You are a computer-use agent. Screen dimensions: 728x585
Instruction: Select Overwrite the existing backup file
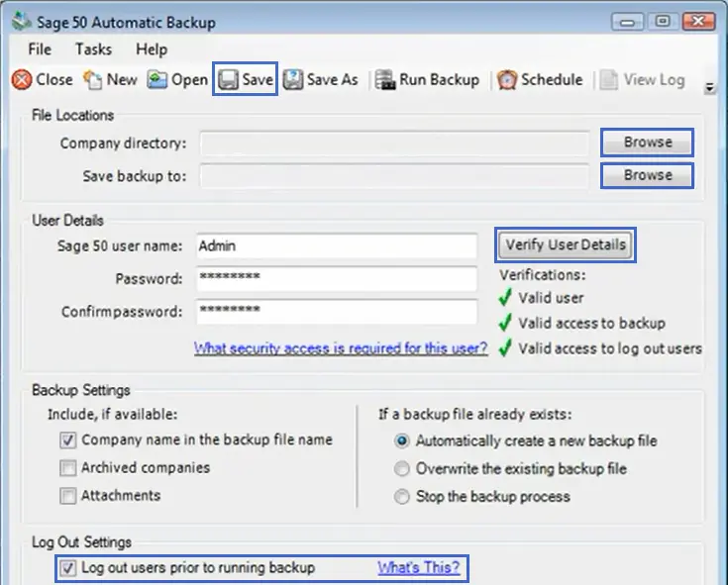(402, 468)
